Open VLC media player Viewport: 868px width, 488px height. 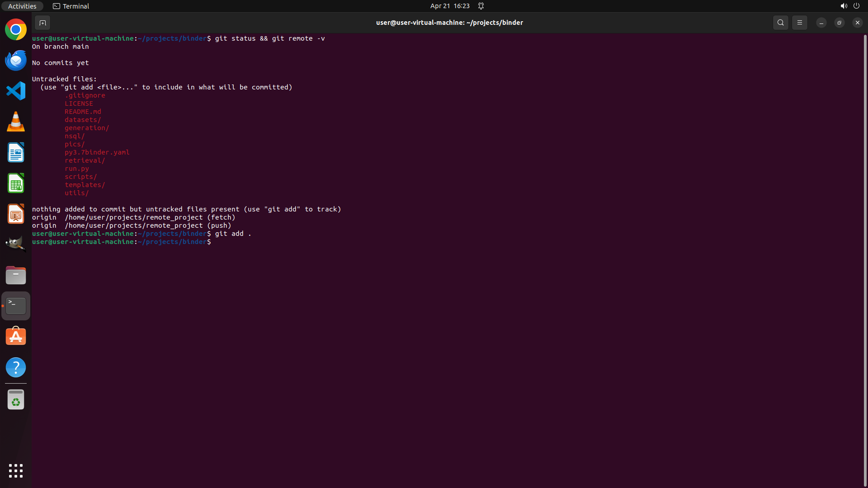tap(16, 122)
